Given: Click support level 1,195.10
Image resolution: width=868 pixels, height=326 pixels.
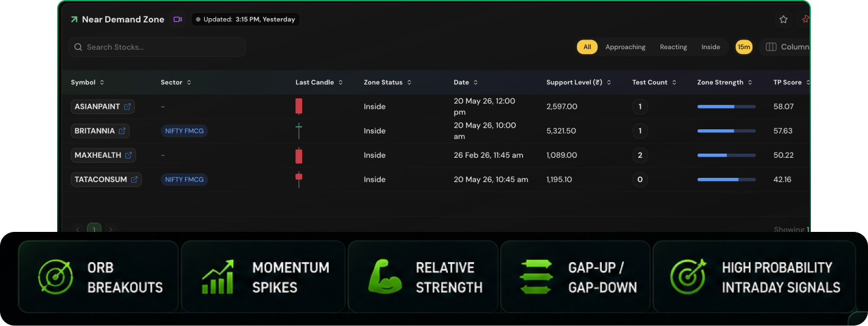Looking at the screenshot, I should click(x=559, y=180).
